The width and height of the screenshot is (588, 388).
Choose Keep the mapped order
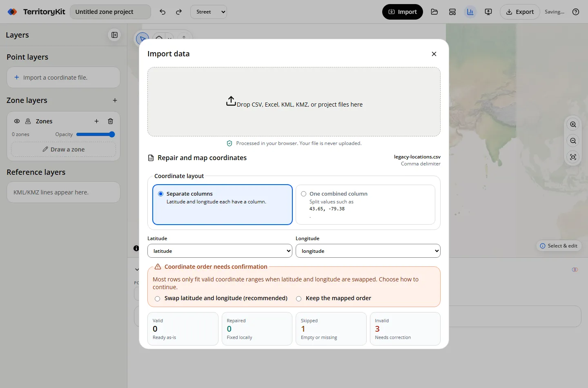coord(299,299)
